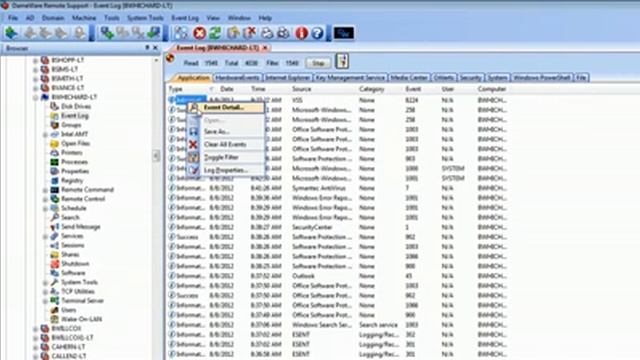Image resolution: width=640 pixels, height=360 pixels.
Task: Click the first green arrow toolbar icon
Action: tap(11, 33)
